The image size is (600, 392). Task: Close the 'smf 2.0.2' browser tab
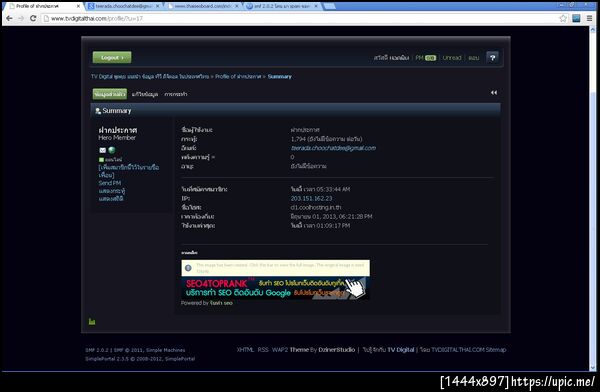(x=316, y=6)
